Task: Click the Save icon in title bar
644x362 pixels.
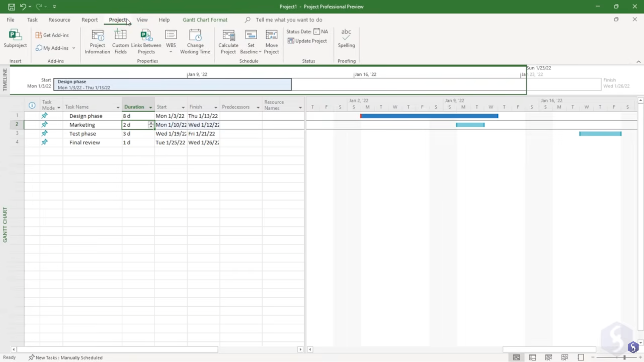Action: click(11, 6)
